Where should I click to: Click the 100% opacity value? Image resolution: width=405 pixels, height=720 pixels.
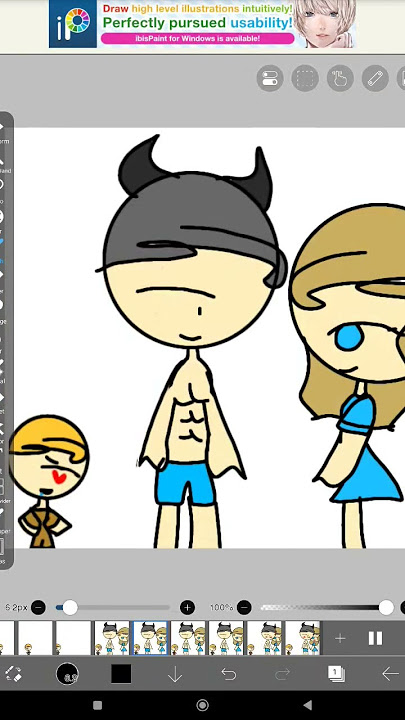coord(222,608)
